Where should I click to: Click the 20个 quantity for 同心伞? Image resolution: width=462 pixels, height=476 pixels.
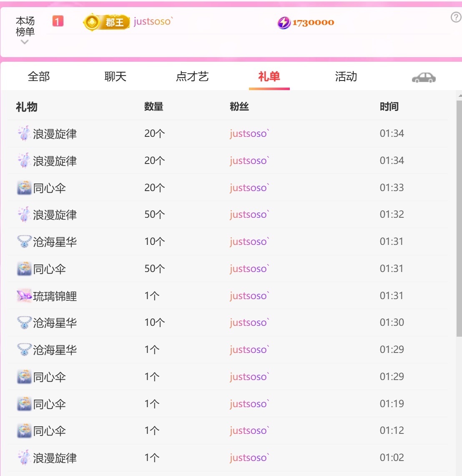[x=155, y=188]
